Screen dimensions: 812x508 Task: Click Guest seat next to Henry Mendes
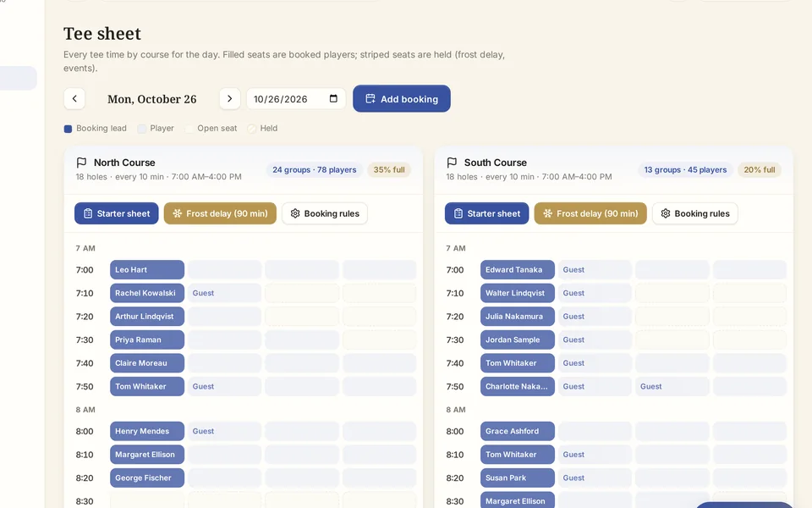tap(224, 431)
